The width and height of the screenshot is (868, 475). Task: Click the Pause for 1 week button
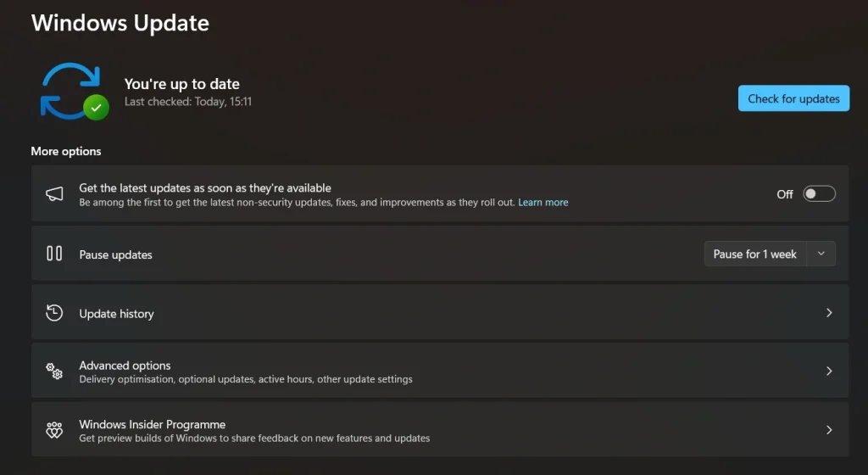754,254
